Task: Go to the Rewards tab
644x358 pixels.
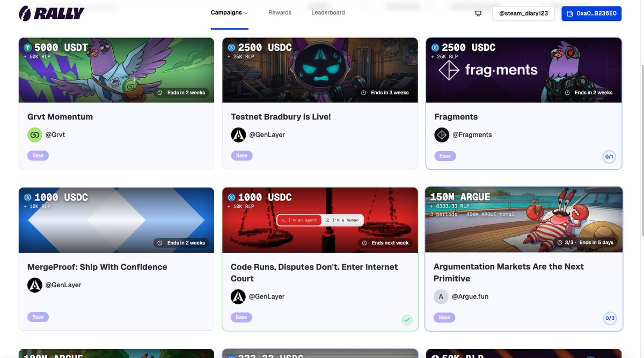Action: [x=280, y=12]
